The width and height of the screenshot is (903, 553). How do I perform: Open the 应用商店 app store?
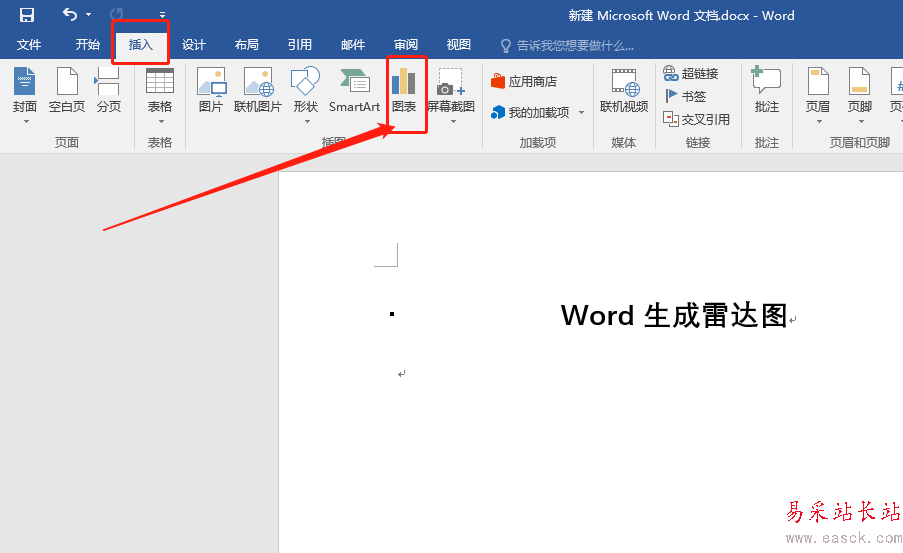[x=524, y=81]
